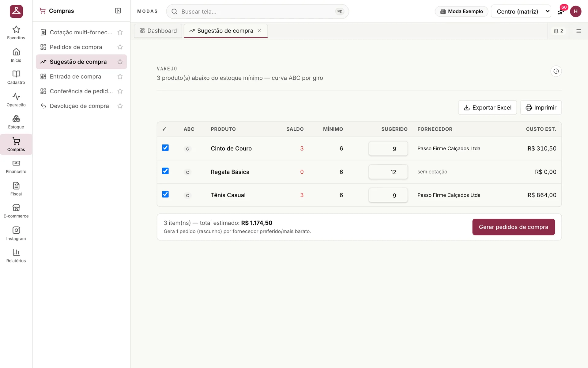
Task: Edit suggested quantity for Regata Básica
Action: (388, 172)
